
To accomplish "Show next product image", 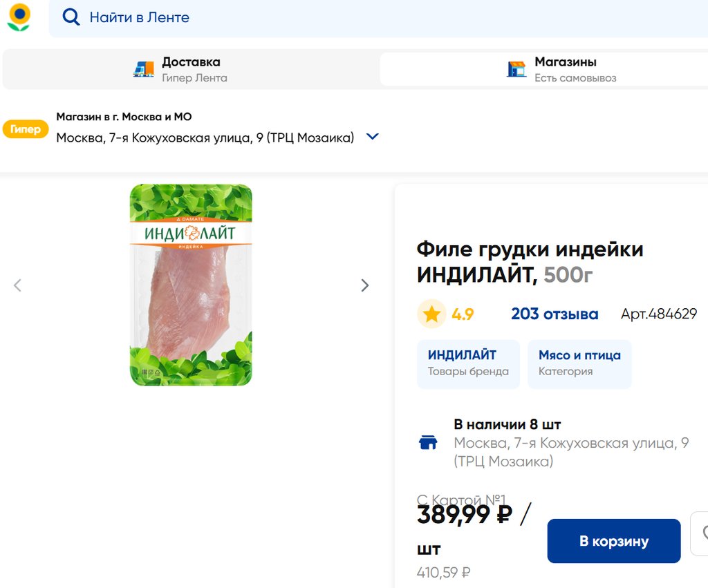I will (365, 285).
